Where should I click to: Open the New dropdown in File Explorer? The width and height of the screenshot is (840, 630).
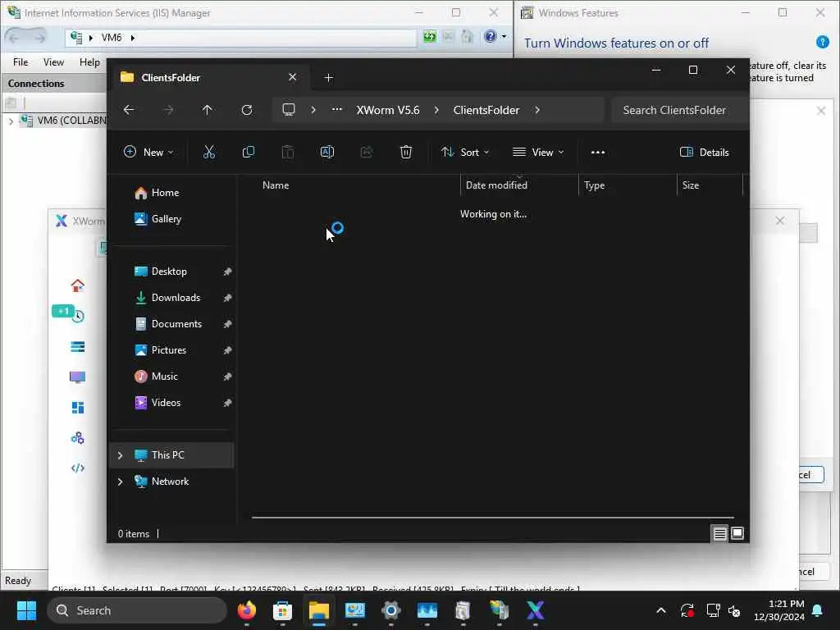click(x=148, y=152)
